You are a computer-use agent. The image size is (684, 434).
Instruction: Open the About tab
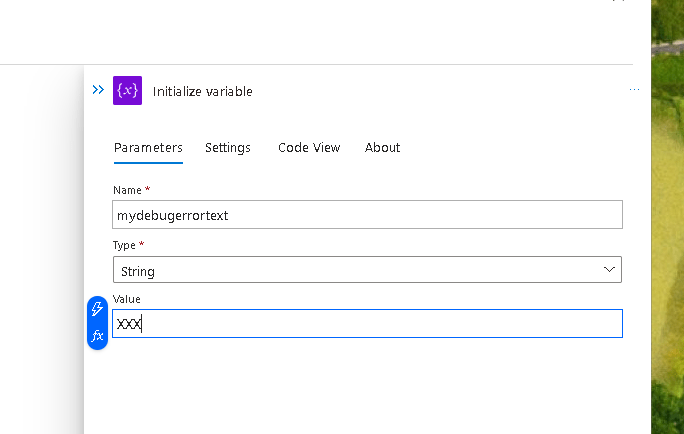click(382, 148)
